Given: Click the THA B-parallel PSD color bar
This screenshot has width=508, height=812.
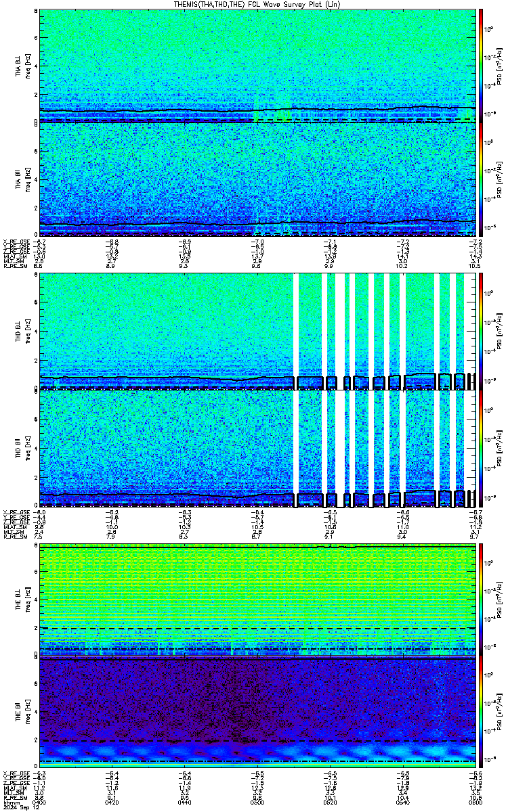Looking at the screenshot, I should click(x=482, y=179).
